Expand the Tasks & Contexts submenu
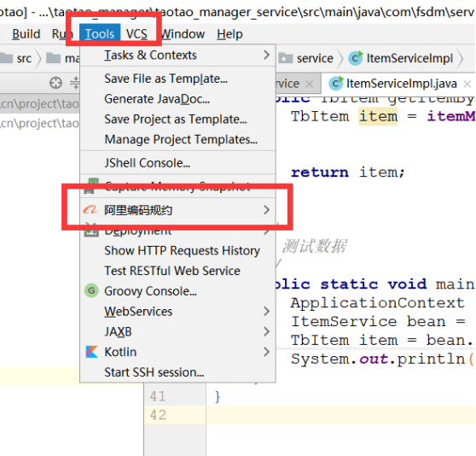Viewport: 476px width, 456px height. [x=177, y=56]
